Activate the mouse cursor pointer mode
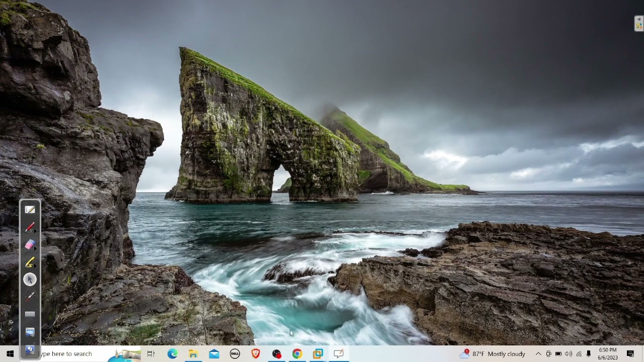The image size is (644, 362). tap(30, 279)
